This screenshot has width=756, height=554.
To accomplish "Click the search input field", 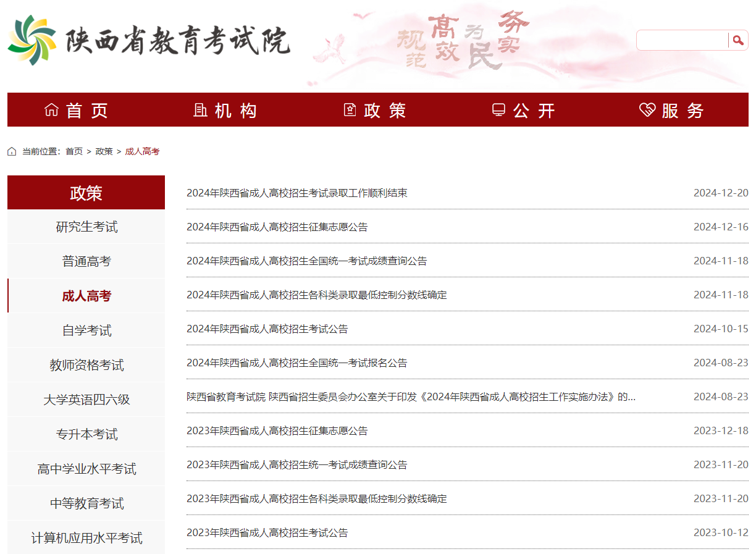I will pos(682,40).
